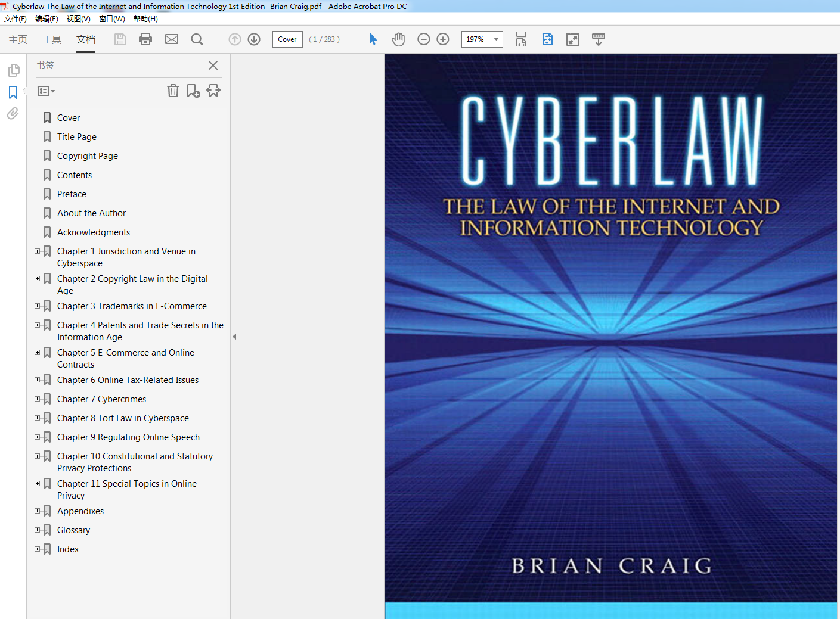Zoom in with plus icon
840x619 pixels.
[x=443, y=39]
